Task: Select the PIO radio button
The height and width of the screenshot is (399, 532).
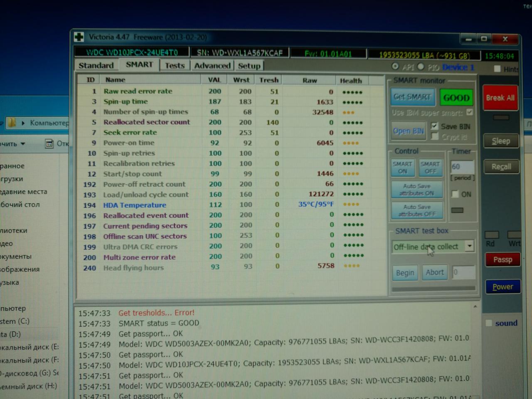Action: tap(421, 66)
